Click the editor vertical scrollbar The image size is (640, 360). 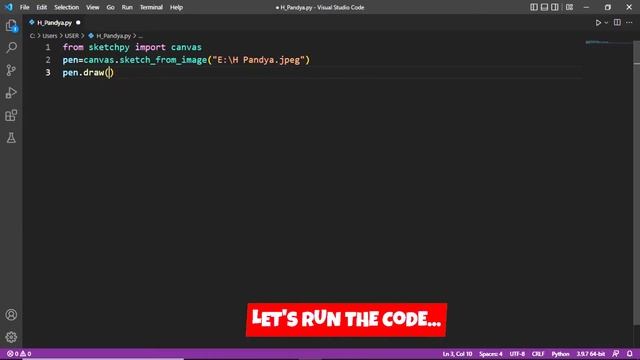click(636, 183)
